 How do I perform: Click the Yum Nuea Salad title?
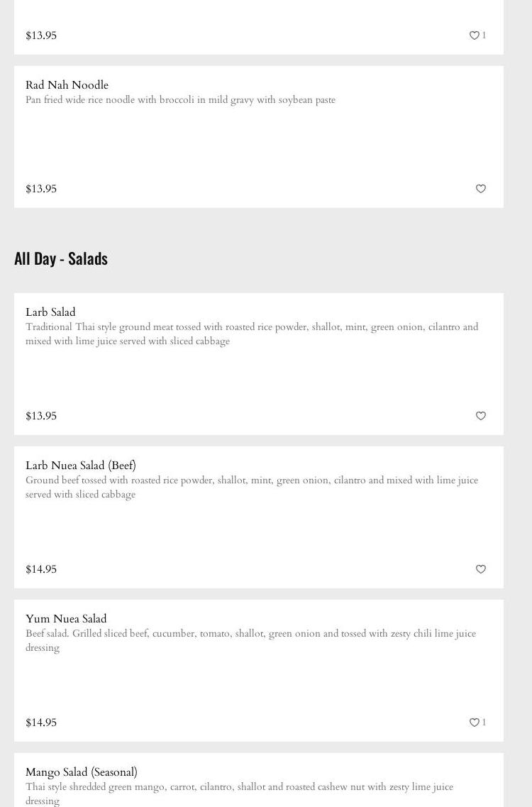tap(66, 619)
